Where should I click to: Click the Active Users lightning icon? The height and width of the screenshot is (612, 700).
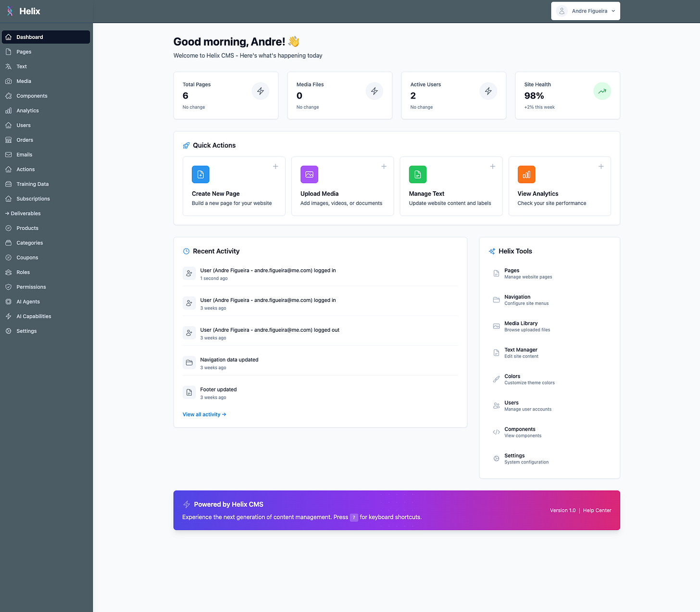click(x=488, y=91)
